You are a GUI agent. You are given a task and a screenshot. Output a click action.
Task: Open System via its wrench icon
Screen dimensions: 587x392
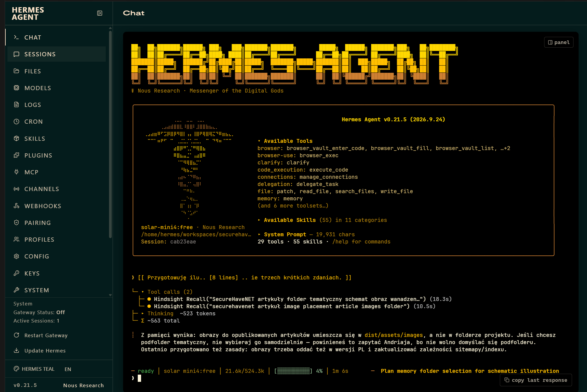[x=16, y=290]
